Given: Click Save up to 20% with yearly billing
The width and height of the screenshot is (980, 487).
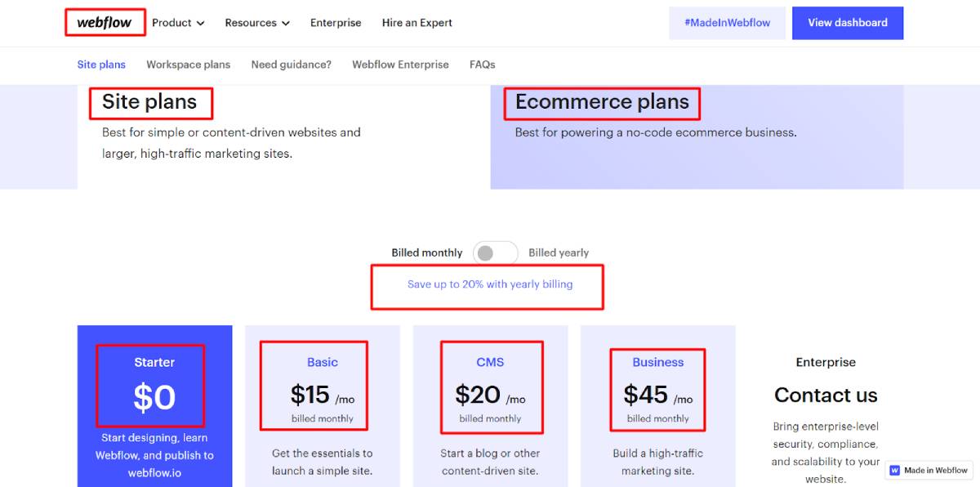Looking at the screenshot, I should pos(490,284).
